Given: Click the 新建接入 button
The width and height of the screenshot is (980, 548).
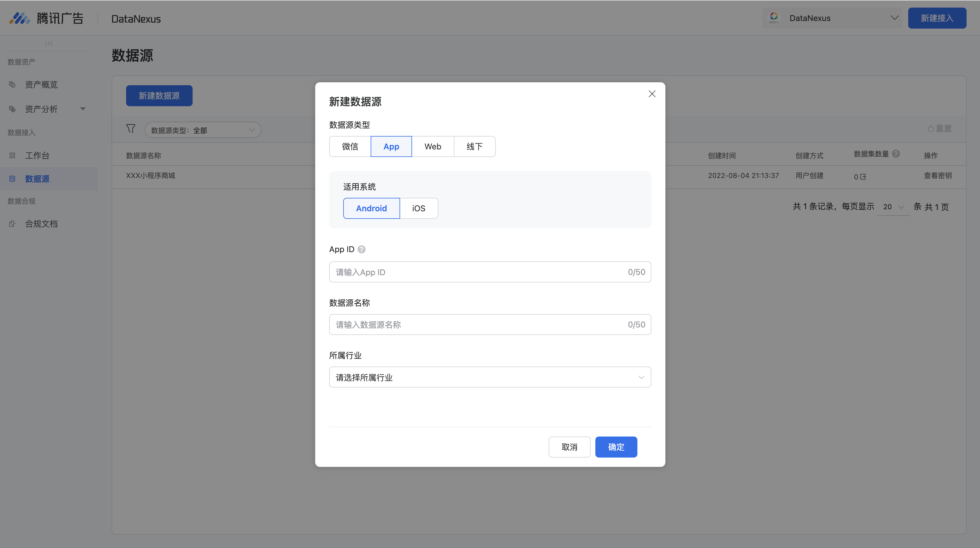Looking at the screenshot, I should pos(937,18).
